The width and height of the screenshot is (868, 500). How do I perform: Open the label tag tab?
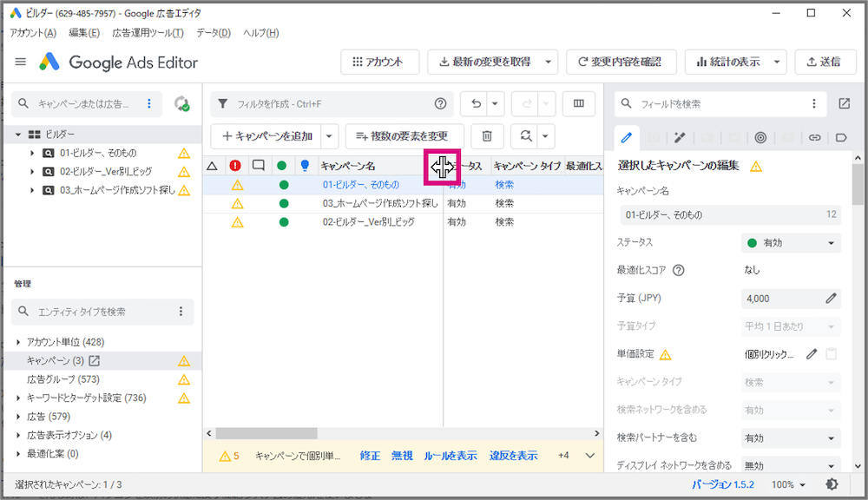(841, 137)
